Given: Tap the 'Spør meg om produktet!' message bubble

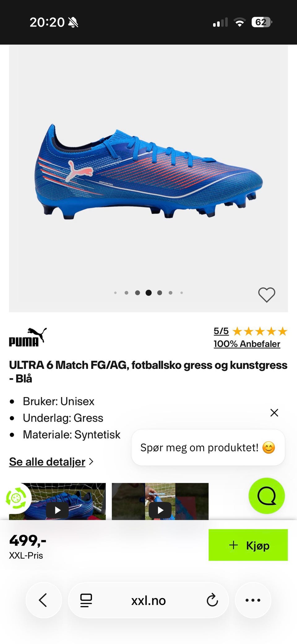Looking at the screenshot, I should [208, 447].
